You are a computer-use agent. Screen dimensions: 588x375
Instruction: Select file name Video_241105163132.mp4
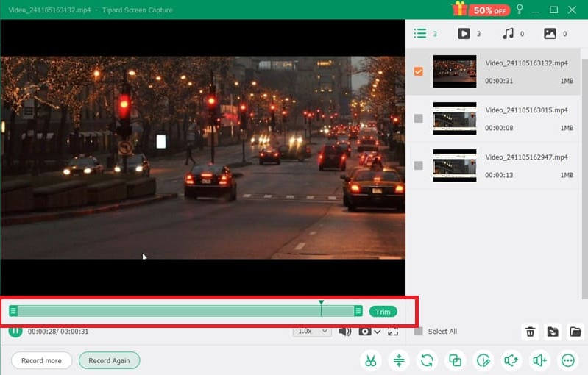pyautogui.click(x=526, y=63)
